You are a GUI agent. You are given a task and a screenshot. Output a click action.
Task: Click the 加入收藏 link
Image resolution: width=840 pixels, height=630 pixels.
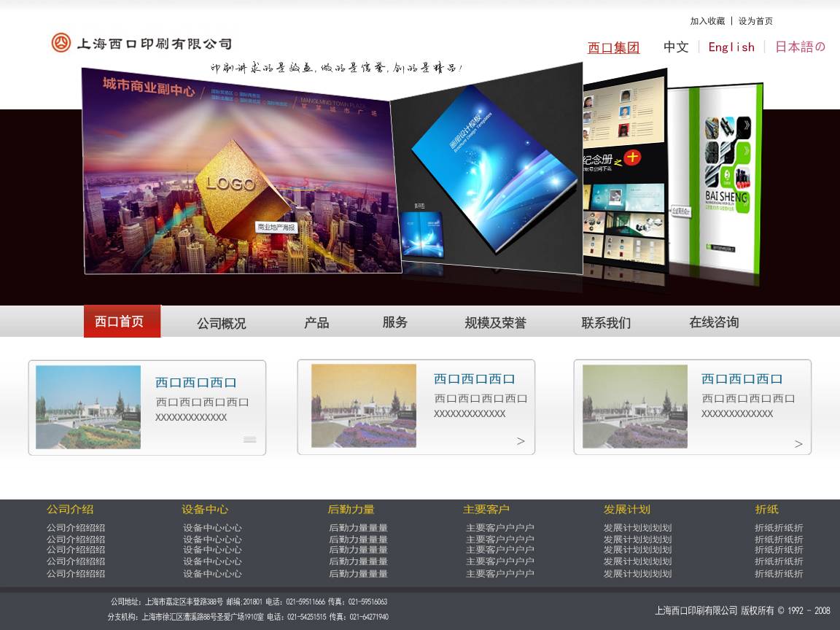coord(707,21)
